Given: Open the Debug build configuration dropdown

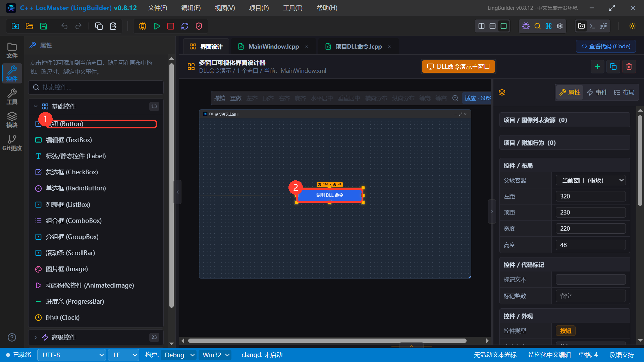Looking at the screenshot, I should (x=178, y=355).
